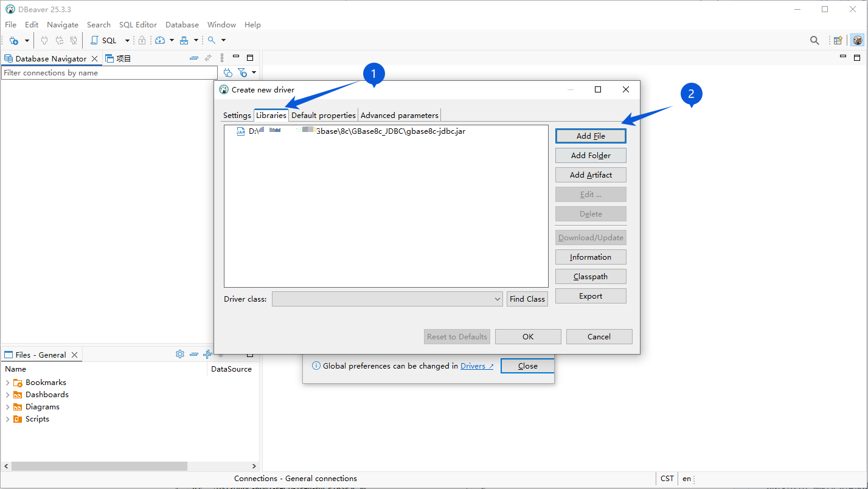Open the Search menu
Viewport: 868px width, 489px height.
click(x=99, y=25)
